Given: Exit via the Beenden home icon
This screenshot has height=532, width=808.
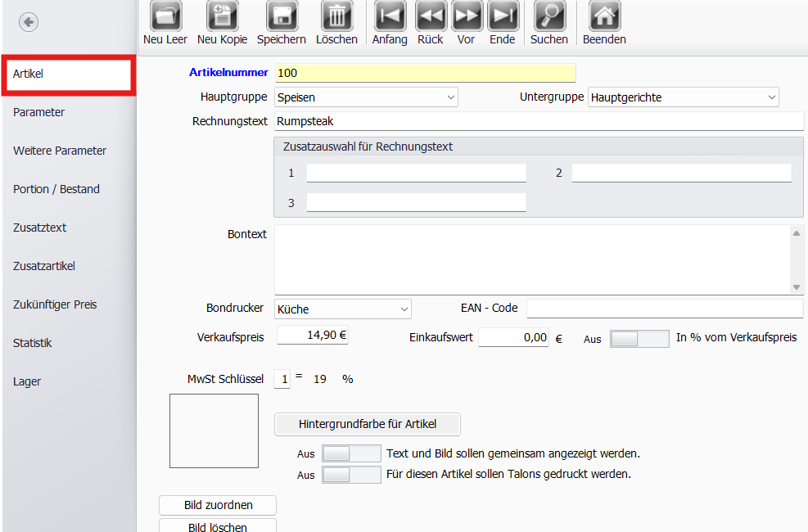Looking at the screenshot, I should pyautogui.click(x=604, y=16).
